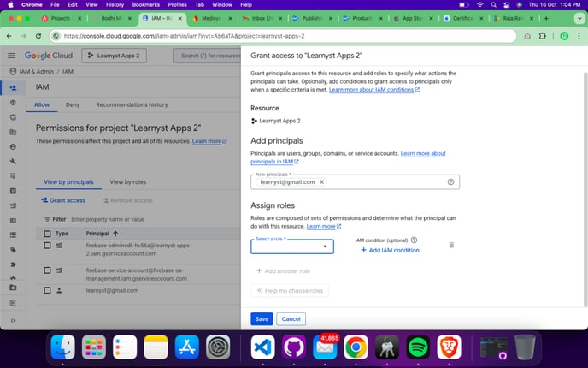The height and width of the screenshot is (368, 588).
Task: Switch to the Deny tab
Action: point(73,104)
